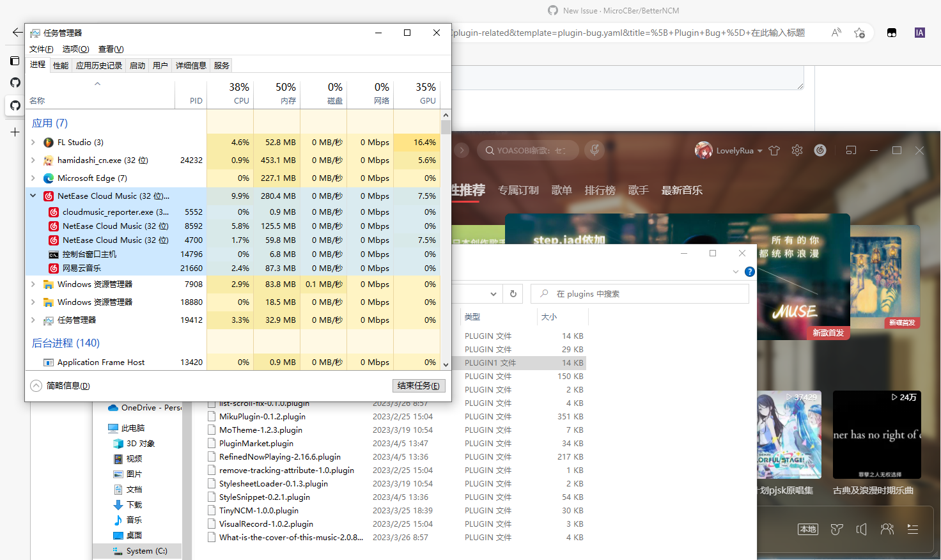Click the skin/theme shirt icon in title bar
Image resolution: width=941 pixels, height=560 pixels.
(x=774, y=150)
